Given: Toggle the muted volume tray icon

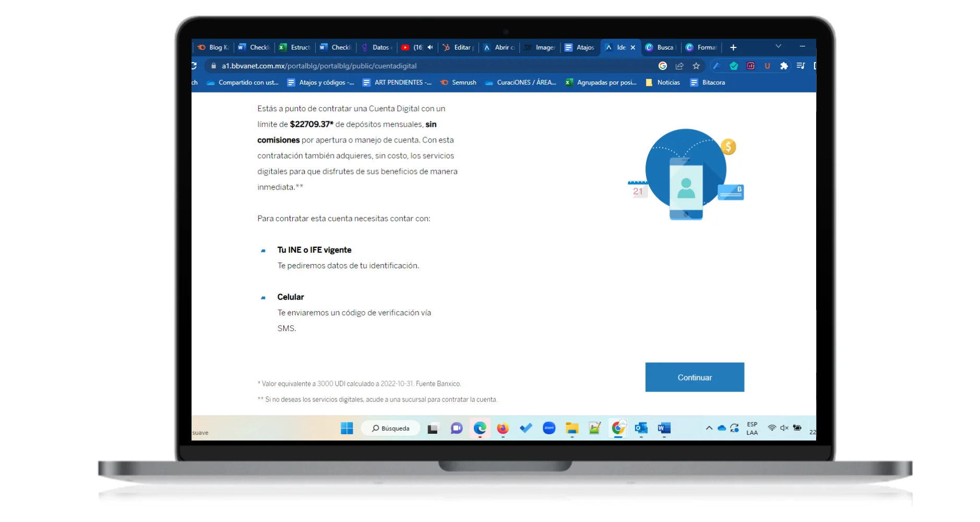Looking at the screenshot, I should pyautogui.click(x=784, y=428).
